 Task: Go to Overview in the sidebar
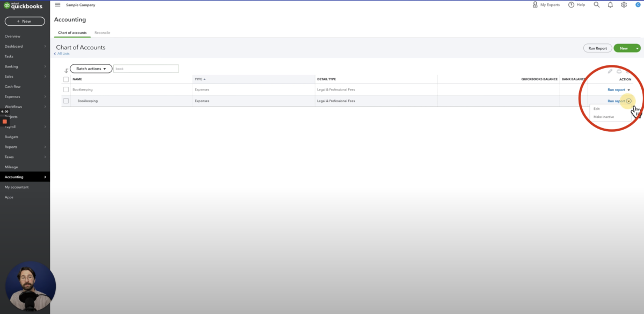point(12,36)
